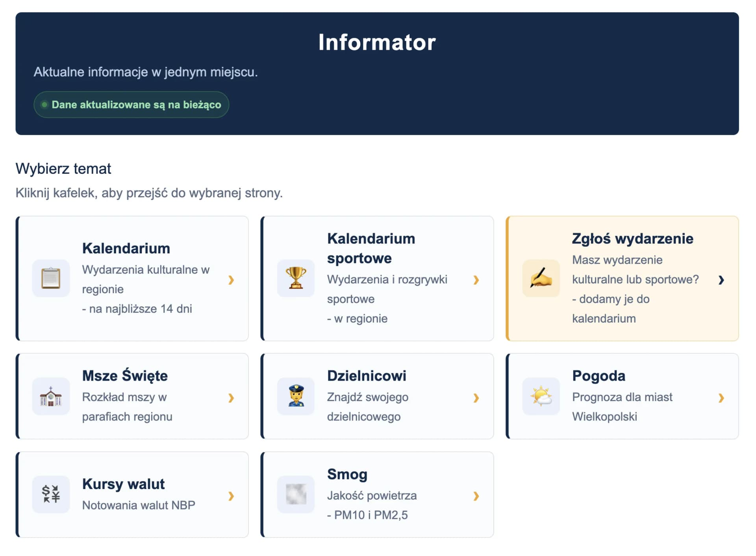The image size is (756, 556).
Task: Click the clipboard icon on the Kalendarium tile
Action: click(x=51, y=278)
